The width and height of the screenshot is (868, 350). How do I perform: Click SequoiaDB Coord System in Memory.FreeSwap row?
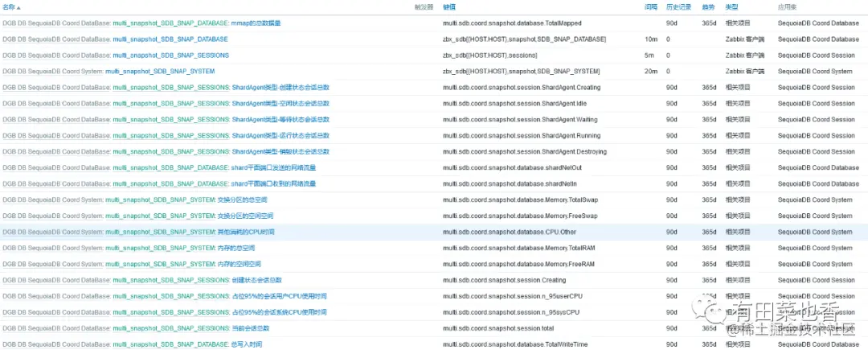click(815, 216)
